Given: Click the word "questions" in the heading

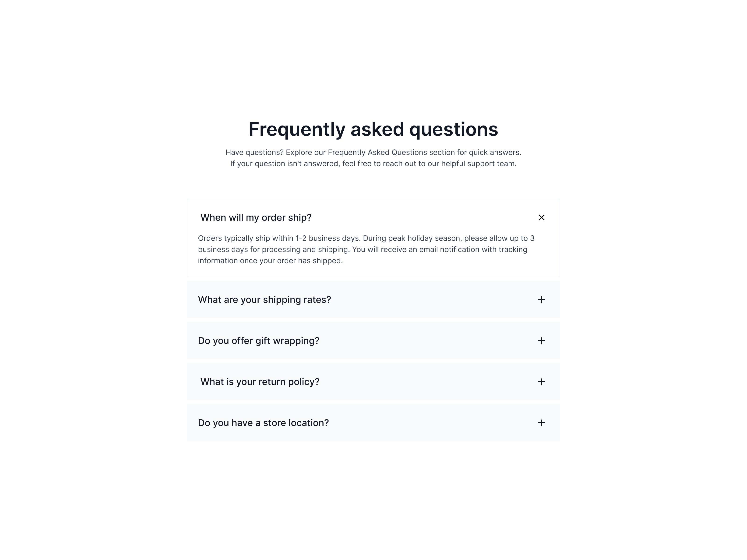Looking at the screenshot, I should [x=454, y=129].
